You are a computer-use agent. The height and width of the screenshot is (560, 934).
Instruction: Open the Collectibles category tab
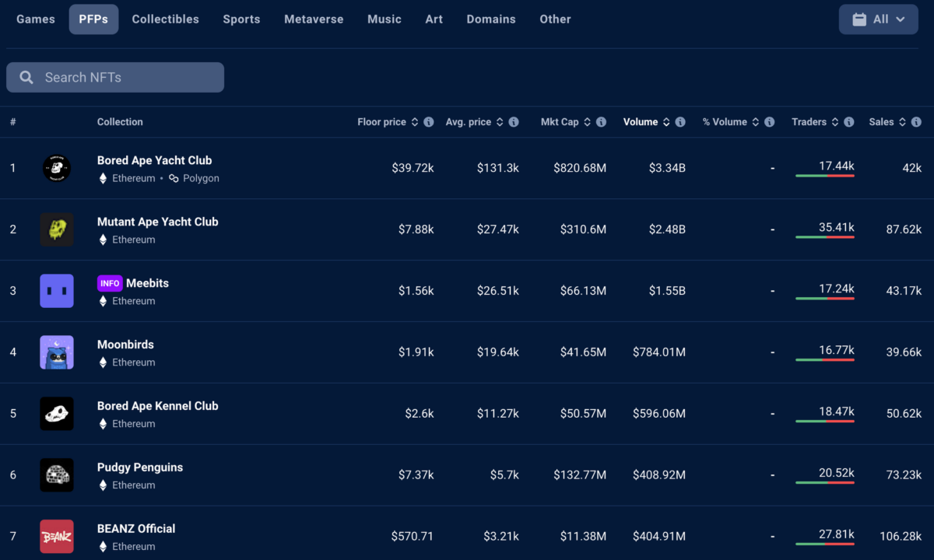pyautogui.click(x=165, y=19)
